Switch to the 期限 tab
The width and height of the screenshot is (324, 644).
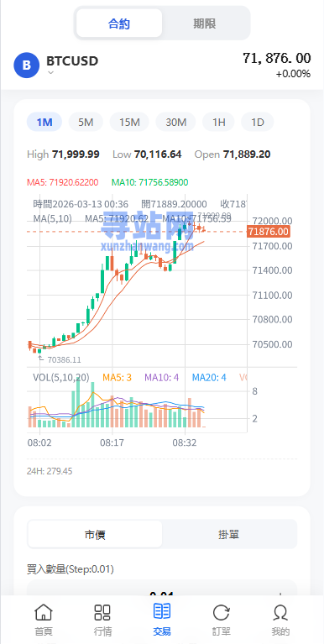pos(205,24)
